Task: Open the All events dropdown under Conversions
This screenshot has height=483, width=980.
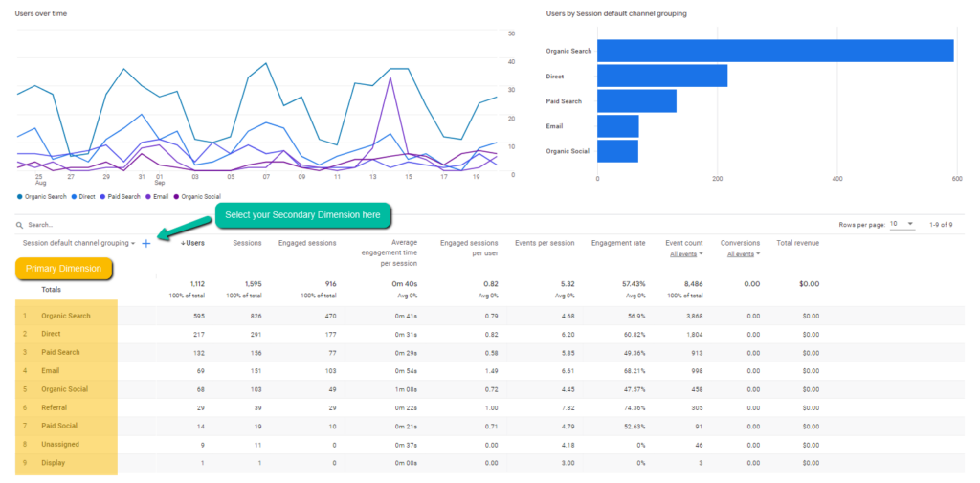Action: click(744, 254)
